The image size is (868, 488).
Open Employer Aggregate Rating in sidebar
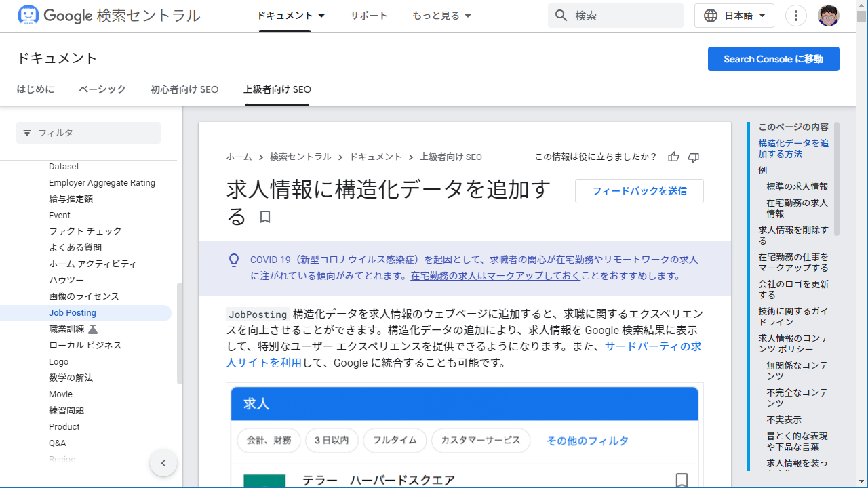pyautogui.click(x=102, y=183)
